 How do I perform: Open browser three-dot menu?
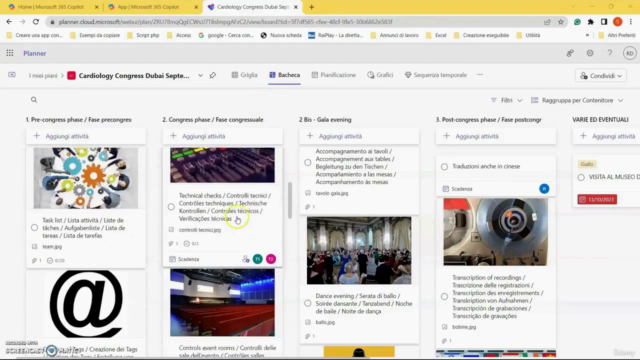[x=631, y=22]
